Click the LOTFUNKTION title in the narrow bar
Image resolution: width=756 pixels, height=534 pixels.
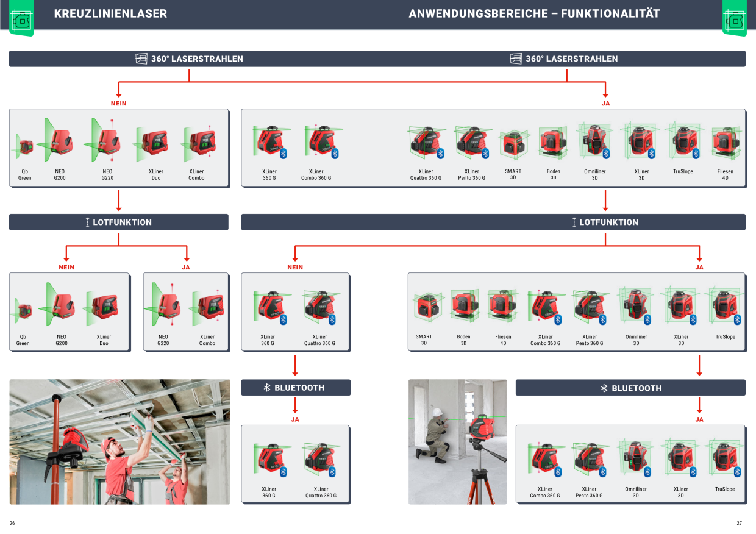point(123,222)
